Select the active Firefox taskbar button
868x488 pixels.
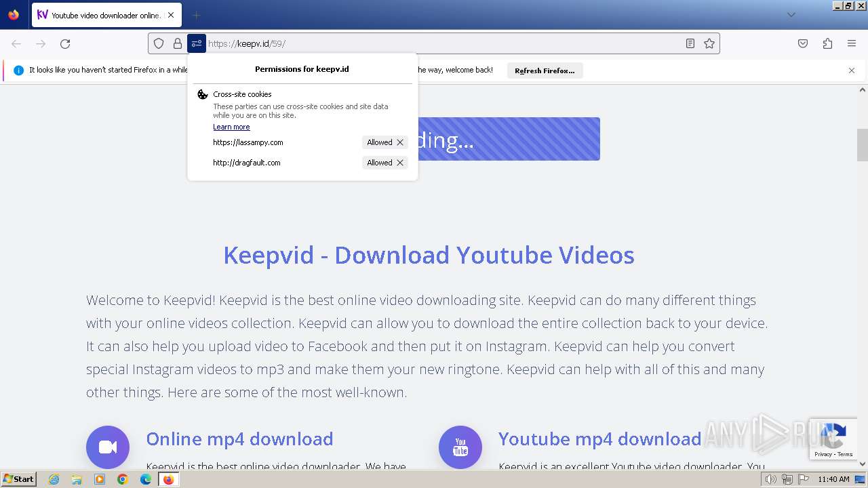[x=169, y=479]
